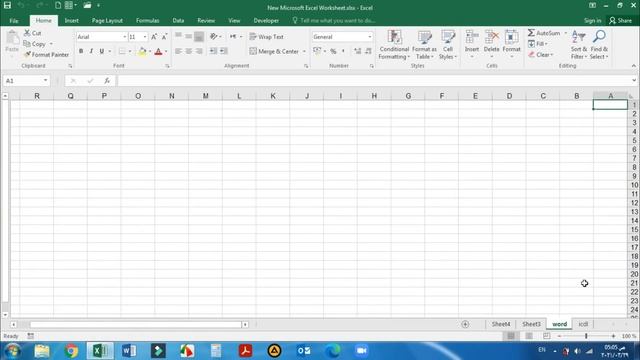Click the Format Painter brush
This screenshot has width=640, height=360.
pos(27,54)
